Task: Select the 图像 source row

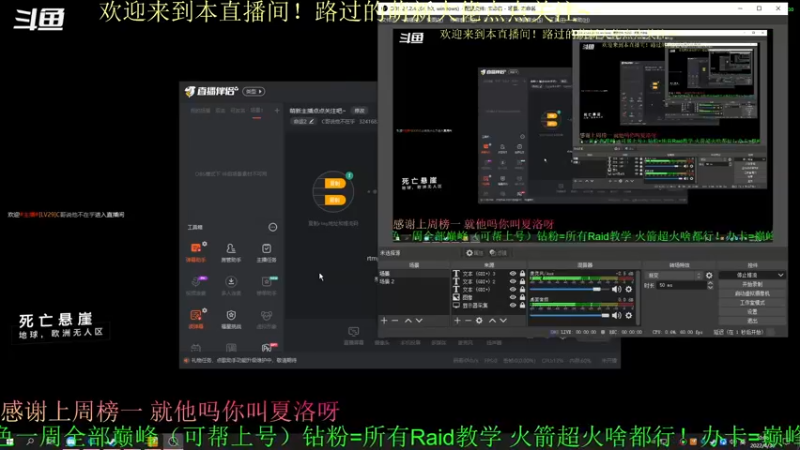Action: (489, 297)
